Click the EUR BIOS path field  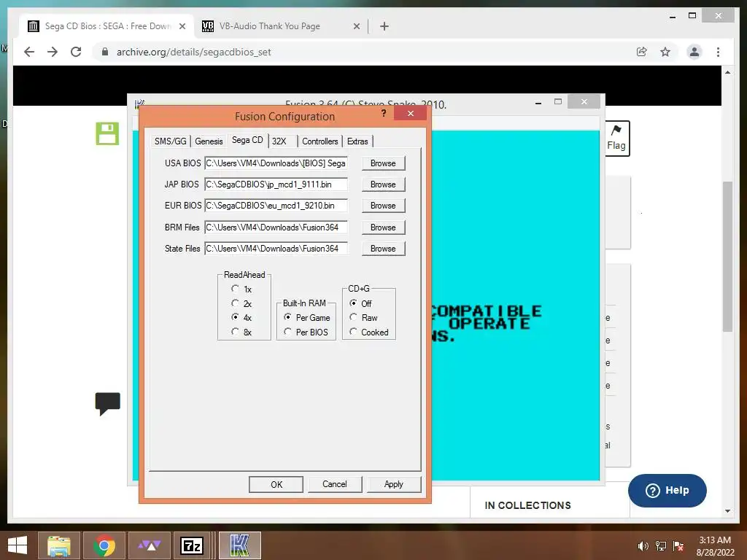click(x=276, y=205)
